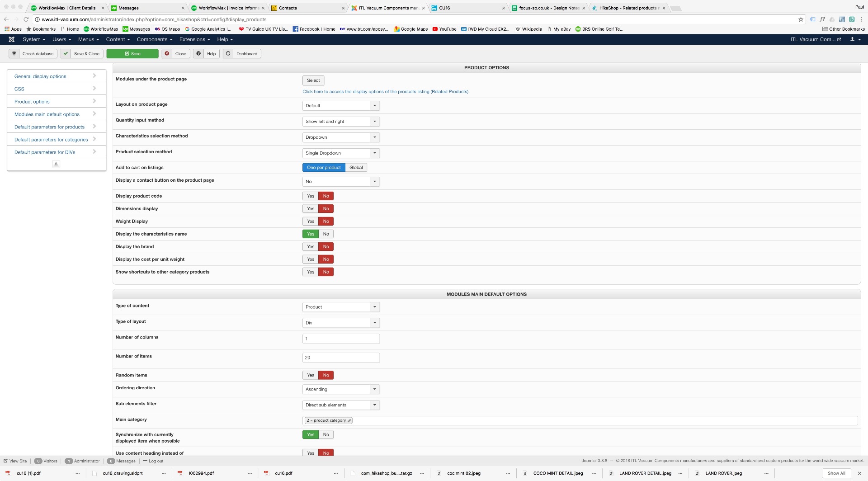Open the Users menu

click(x=62, y=39)
